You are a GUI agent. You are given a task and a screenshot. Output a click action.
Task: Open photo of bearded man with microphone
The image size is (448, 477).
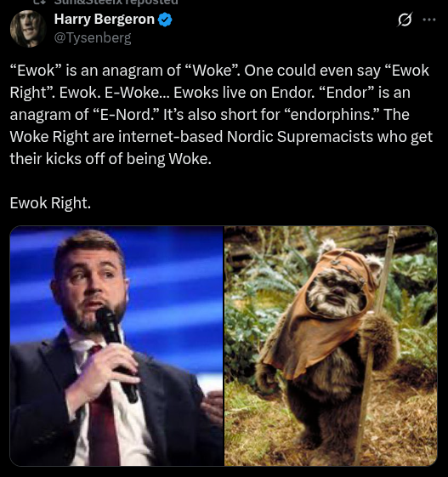pyautogui.click(x=116, y=346)
